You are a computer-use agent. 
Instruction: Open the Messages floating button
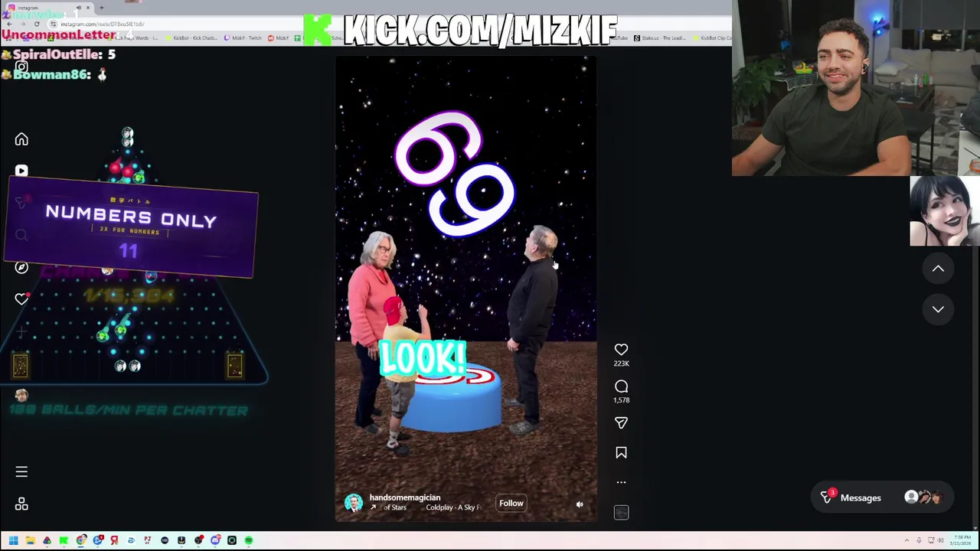coord(882,497)
